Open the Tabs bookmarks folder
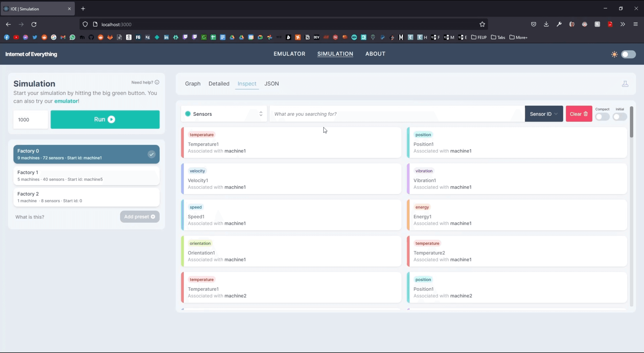This screenshot has width=644, height=353. [x=498, y=37]
